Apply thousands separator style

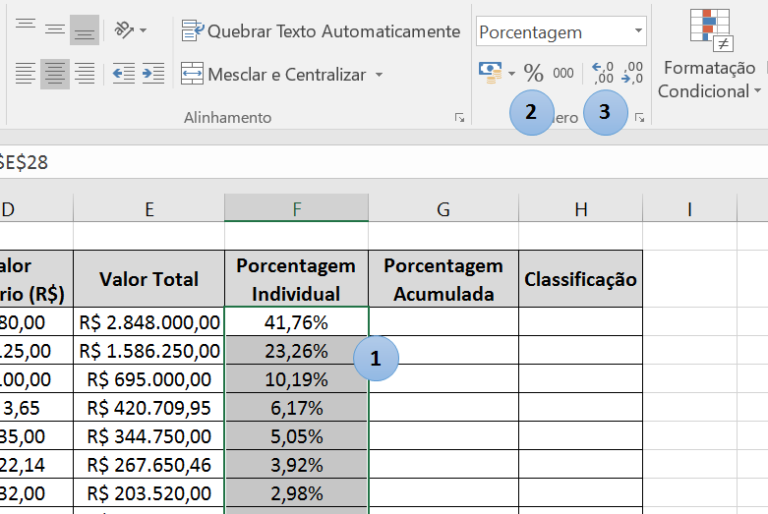pos(563,73)
